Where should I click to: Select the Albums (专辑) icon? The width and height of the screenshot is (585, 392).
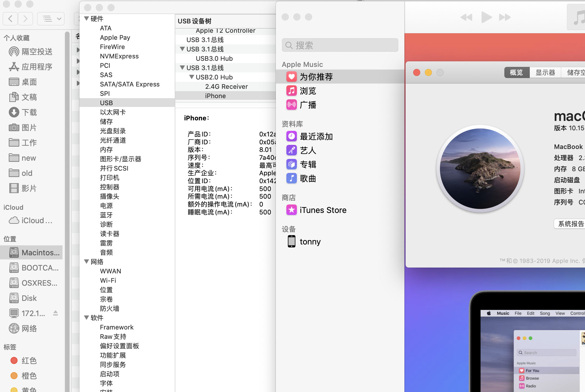point(291,164)
